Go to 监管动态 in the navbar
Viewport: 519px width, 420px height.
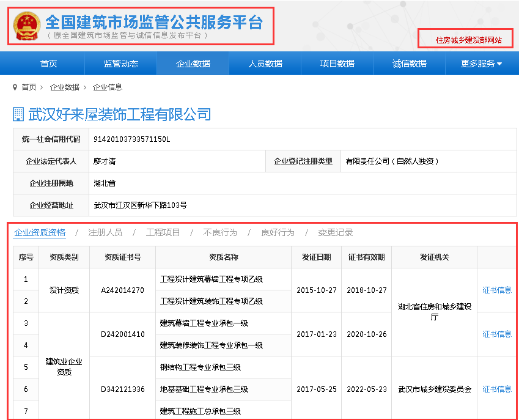point(121,64)
